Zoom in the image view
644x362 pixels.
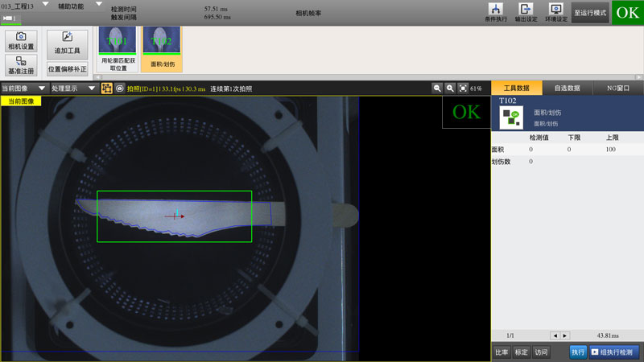click(451, 88)
